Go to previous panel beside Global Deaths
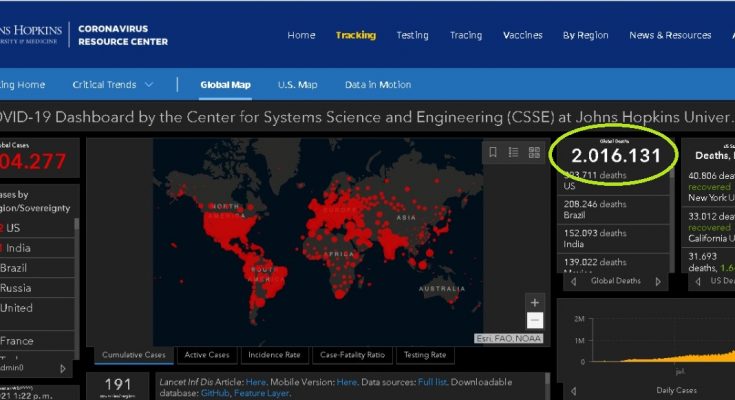Viewport: 735px width, 400px height. point(573,281)
